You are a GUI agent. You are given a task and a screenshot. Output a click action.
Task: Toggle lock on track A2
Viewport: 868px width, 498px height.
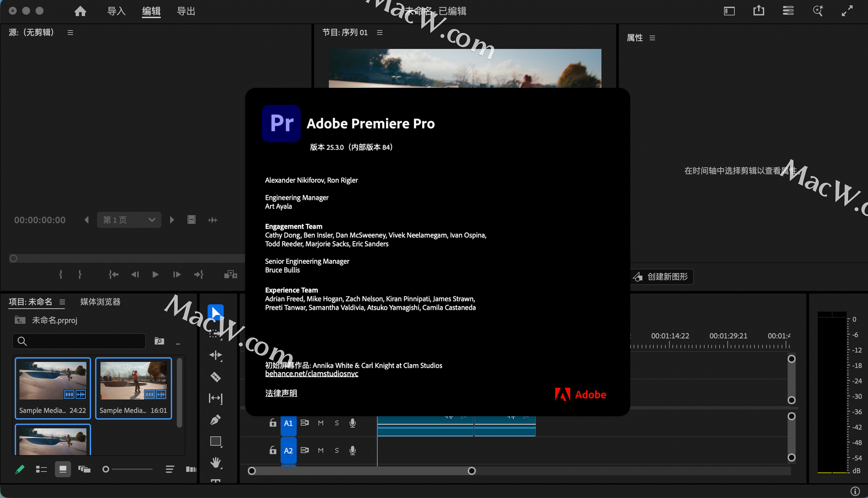(273, 451)
